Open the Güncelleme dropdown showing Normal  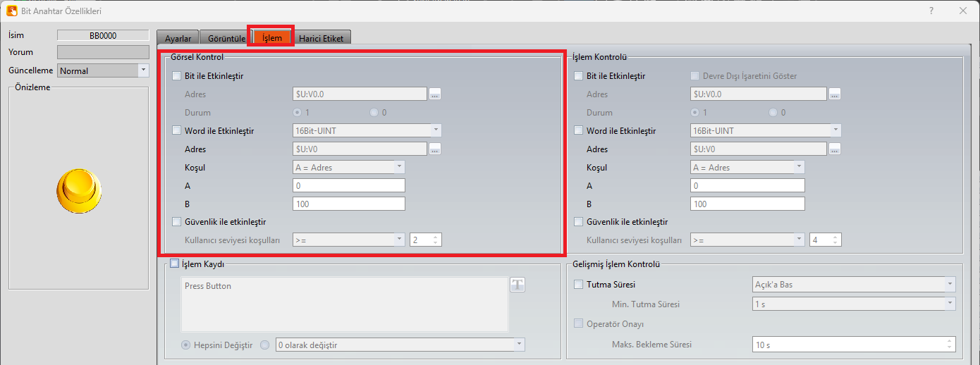click(143, 70)
